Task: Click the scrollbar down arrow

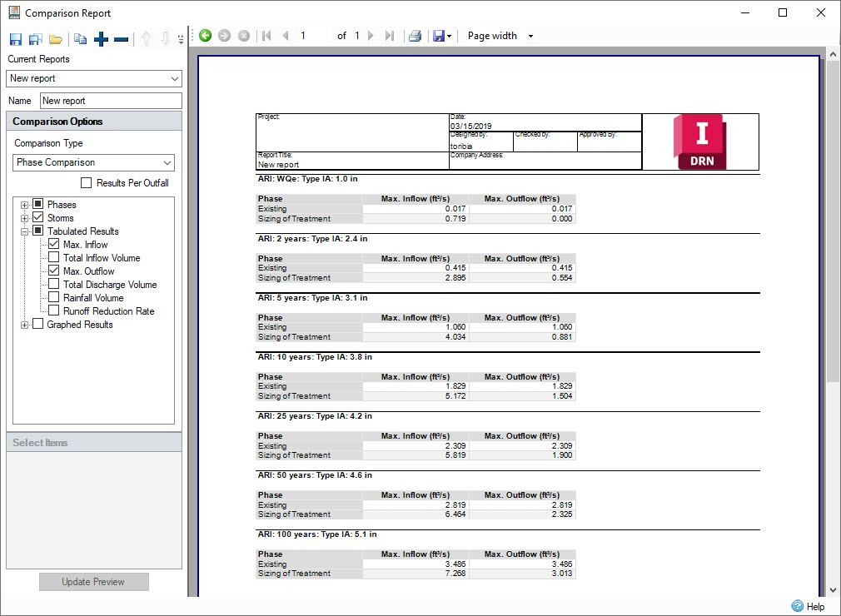Action: (833, 589)
